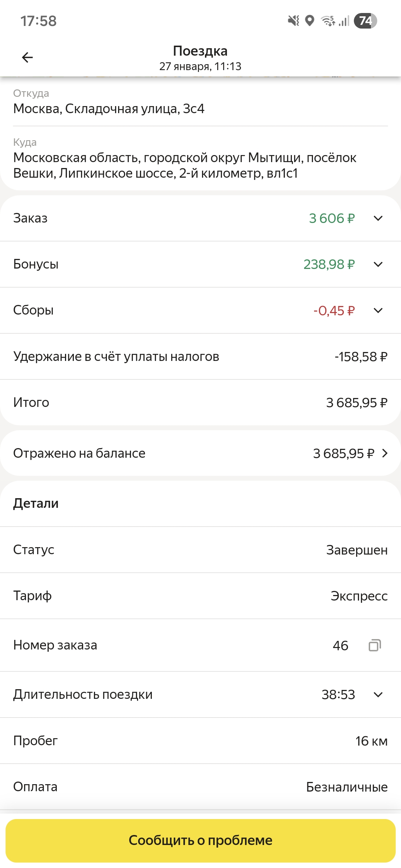Tap the battery indicator in status bar
This screenshot has width=401, height=868.
point(365,21)
